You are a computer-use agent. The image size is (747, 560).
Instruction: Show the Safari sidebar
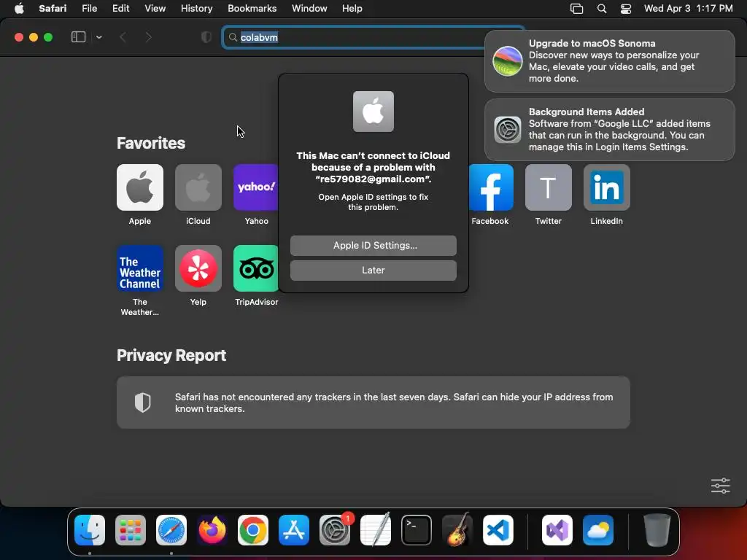tap(78, 37)
